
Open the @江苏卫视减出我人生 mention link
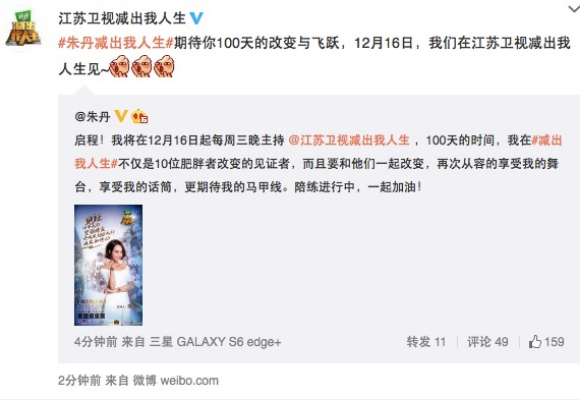[x=349, y=140]
